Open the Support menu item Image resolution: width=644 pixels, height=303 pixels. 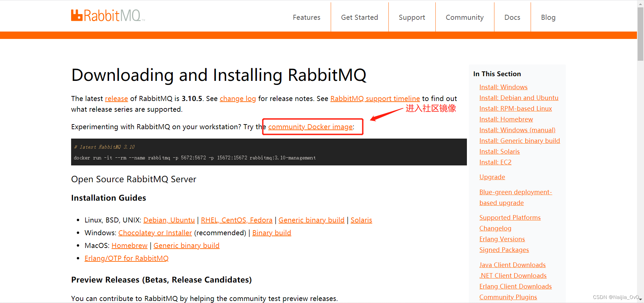click(x=412, y=17)
